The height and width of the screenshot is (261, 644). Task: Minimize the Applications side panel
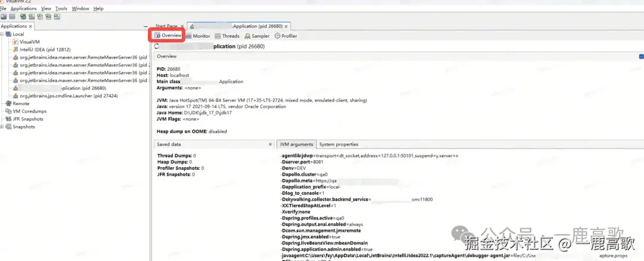(145, 26)
